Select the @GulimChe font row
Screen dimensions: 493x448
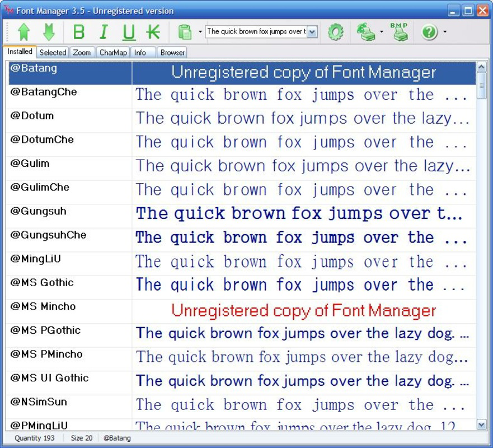(242, 193)
